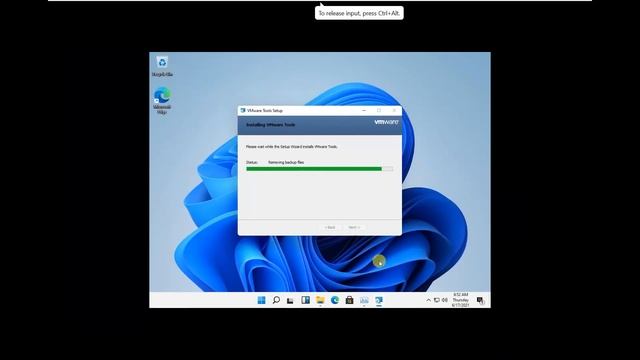This screenshot has height=360, width=640.
Task: Open the taskbar app left of VMware installer
Action: pyautogui.click(x=364, y=300)
